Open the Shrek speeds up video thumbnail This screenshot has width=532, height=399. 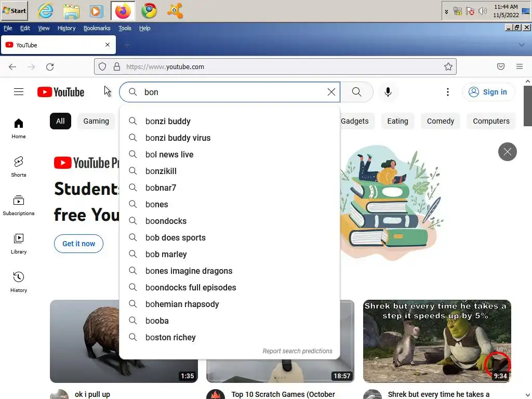click(437, 341)
